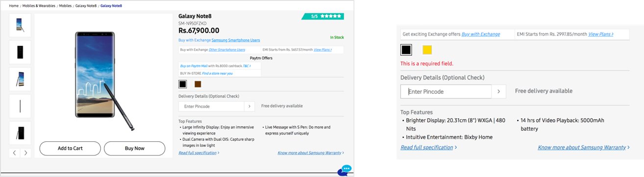Click the previous thumbnail arrow

pyautogui.click(x=15, y=153)
